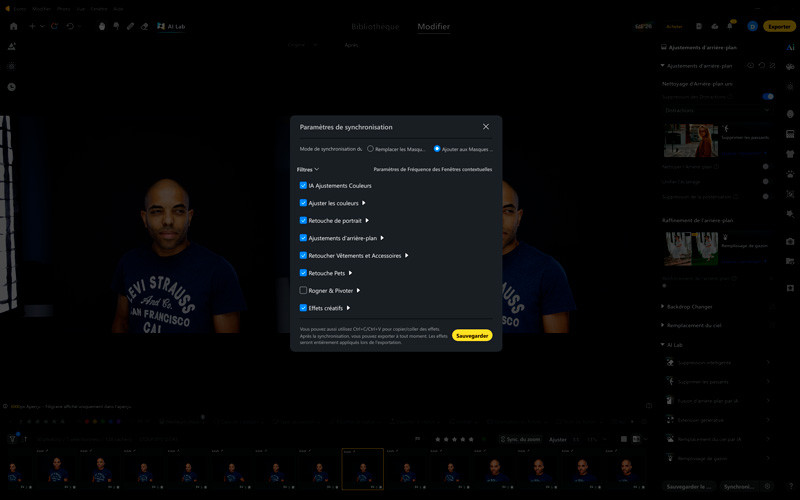
Task: Click the yellow Sauvegarder button
Action: [x=472, y=335]
